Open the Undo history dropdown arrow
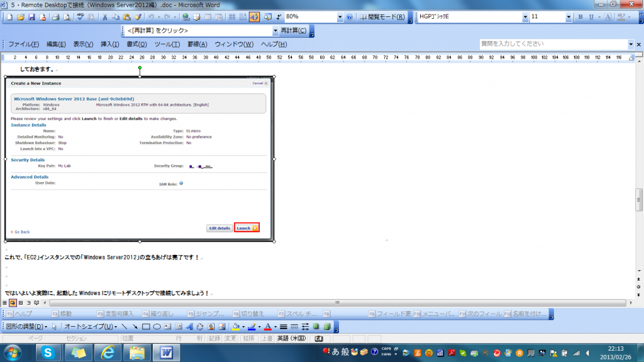 [158, 17]
